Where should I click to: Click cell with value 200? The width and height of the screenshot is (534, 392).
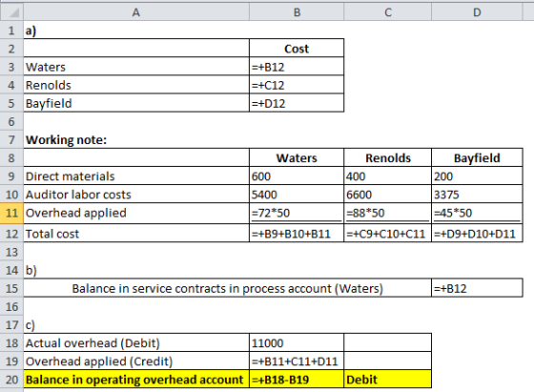coord(477,176)
